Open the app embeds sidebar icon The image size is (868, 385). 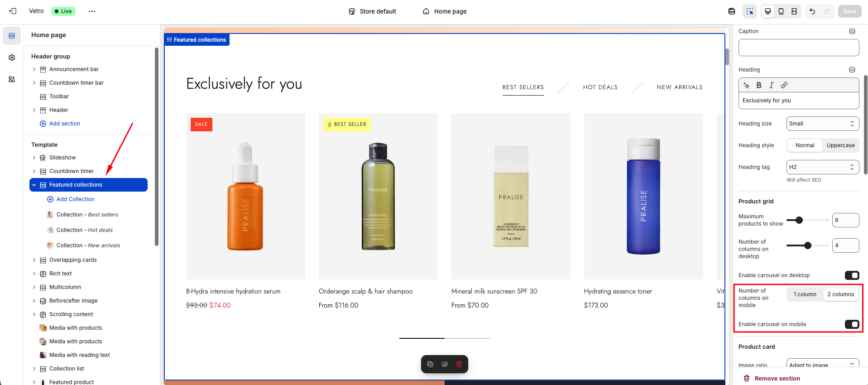coord(12,79)
